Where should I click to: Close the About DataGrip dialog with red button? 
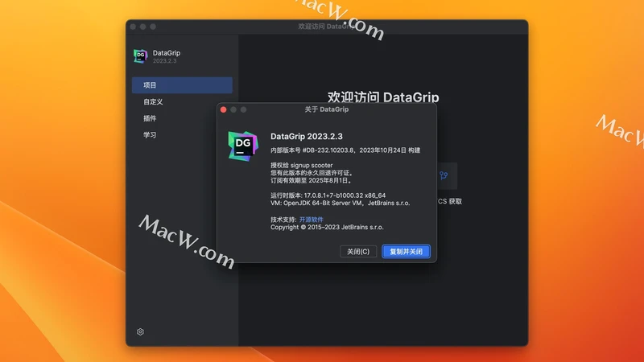[224, 109]
